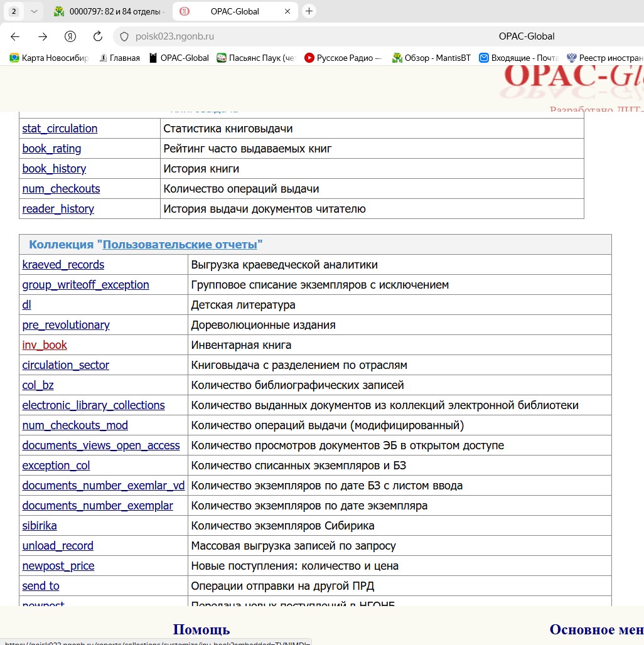Open the 'Русское Радио' bookmark
This screenshot has width=644, height=645.
[343, 58]
